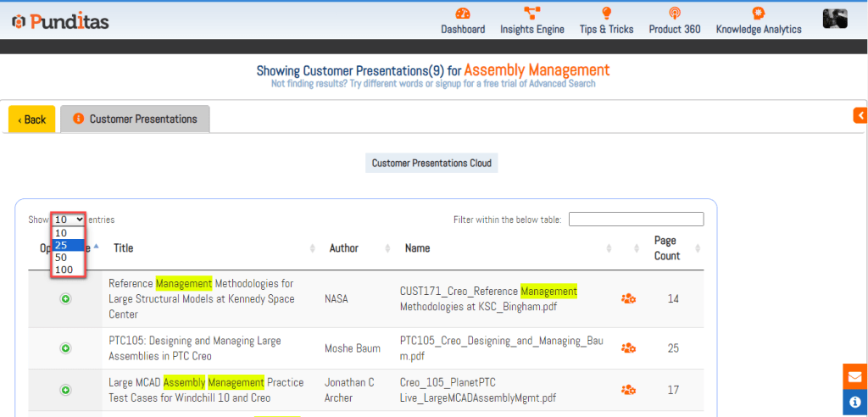Open Tips & Tricks lightbulb icon

tap(606, 14)
